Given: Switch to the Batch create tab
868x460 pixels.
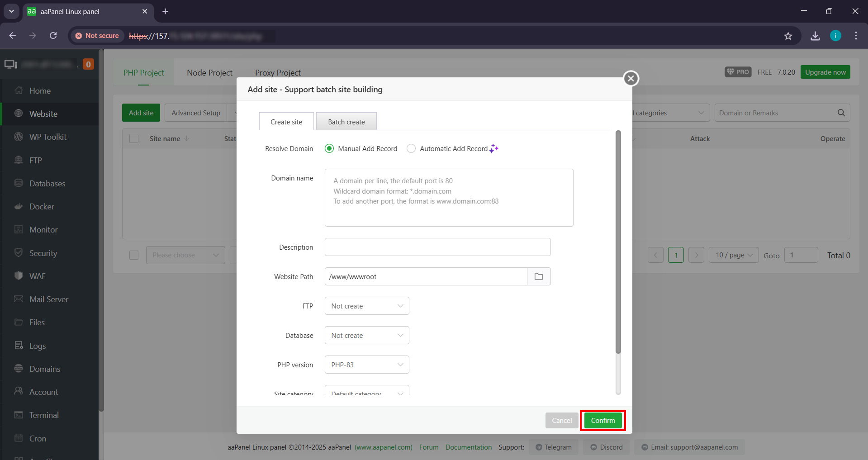Looking at the screenshot, I should coord(346,121).
